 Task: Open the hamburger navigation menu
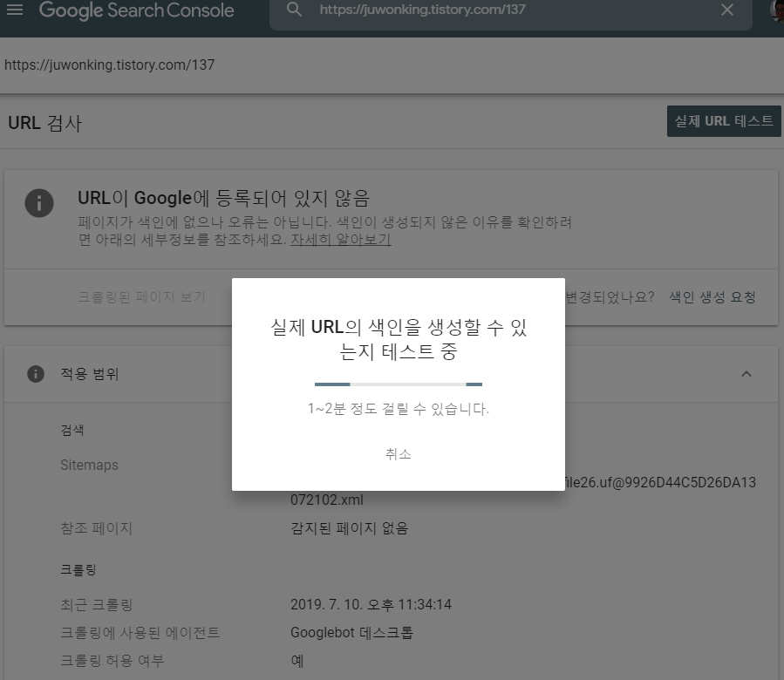15,10
